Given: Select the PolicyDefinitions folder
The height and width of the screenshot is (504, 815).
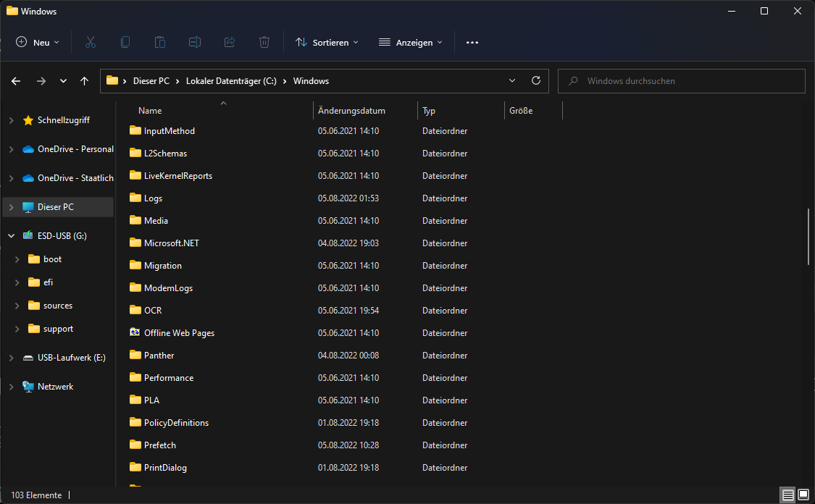Looking at the screenshot, I should tap(176, 422).
